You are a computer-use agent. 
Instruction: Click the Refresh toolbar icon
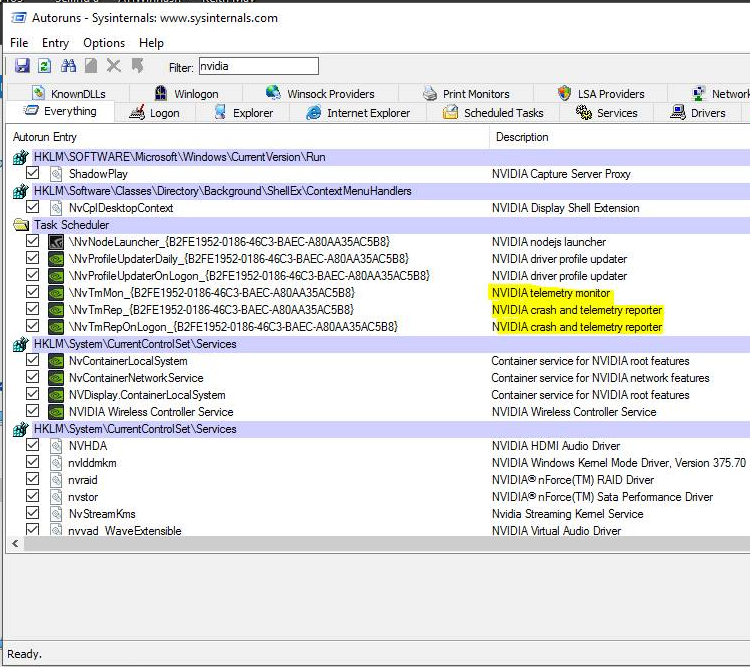click(44, 66)
